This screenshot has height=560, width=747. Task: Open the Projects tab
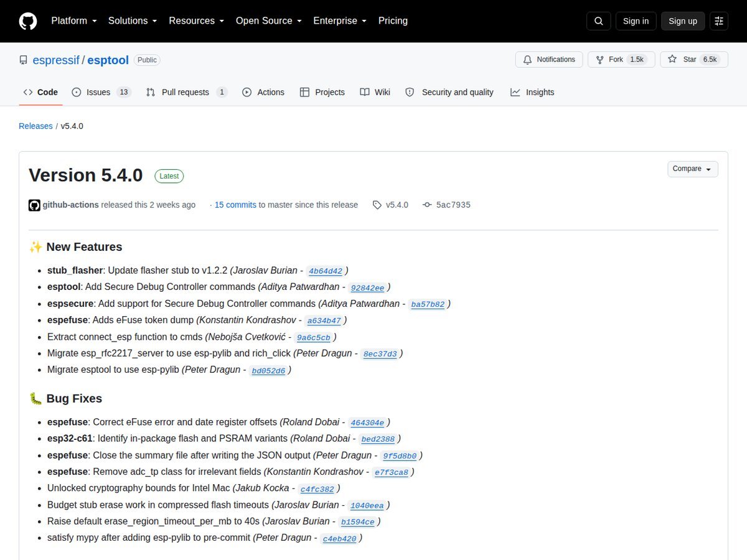click(322, 92)
